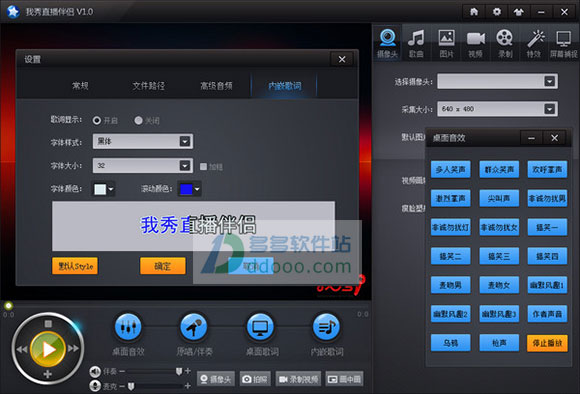The height and width of the screenshot is (394, 580).
Task: Select the 特效 magic wand icon
Action: (534, 43)
